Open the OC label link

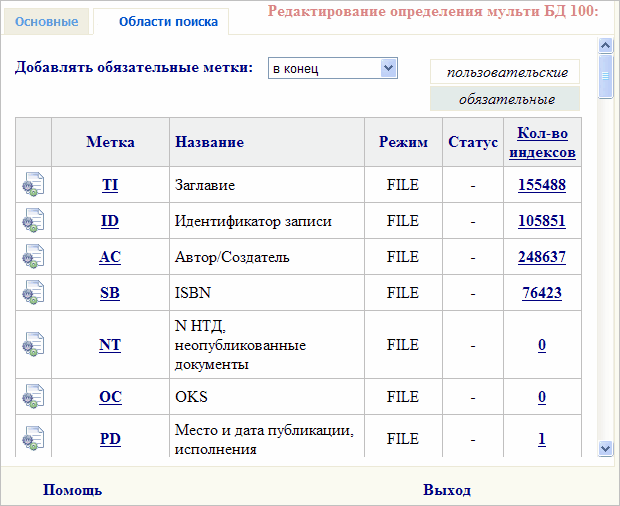pyautogui.click(x=110, y=396)
